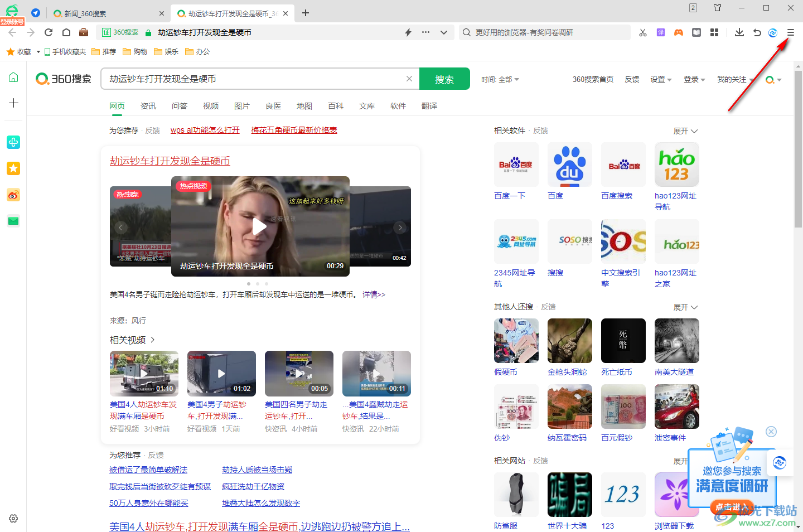Open the browser main menu (hamburger icon)
Viewport: 803px width, 532px height.
click(790, 32)
